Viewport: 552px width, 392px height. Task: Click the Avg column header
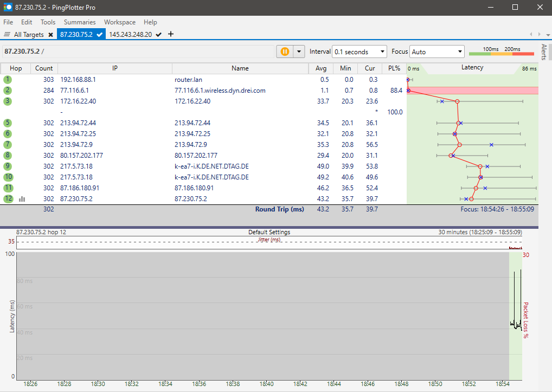pos(320,68)
